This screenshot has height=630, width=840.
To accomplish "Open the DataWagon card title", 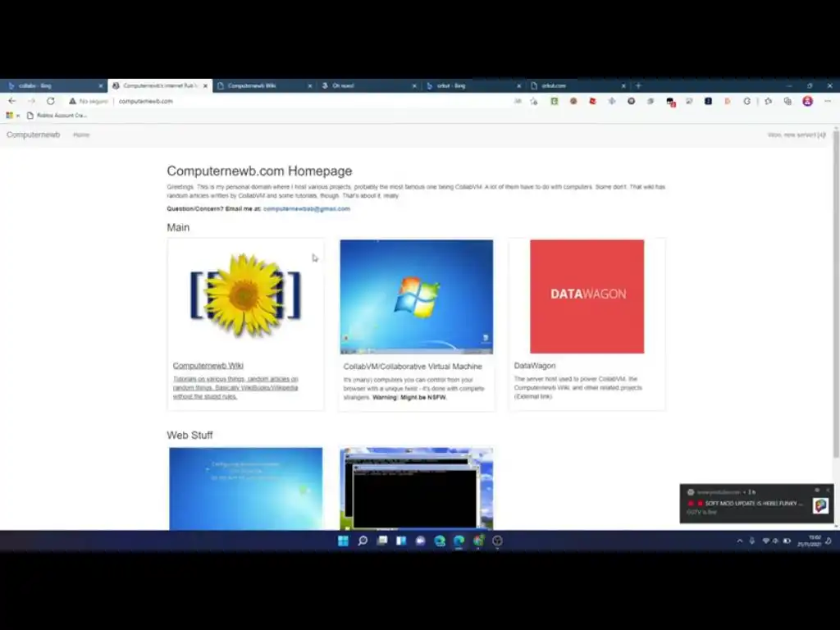I will [535, 365].
